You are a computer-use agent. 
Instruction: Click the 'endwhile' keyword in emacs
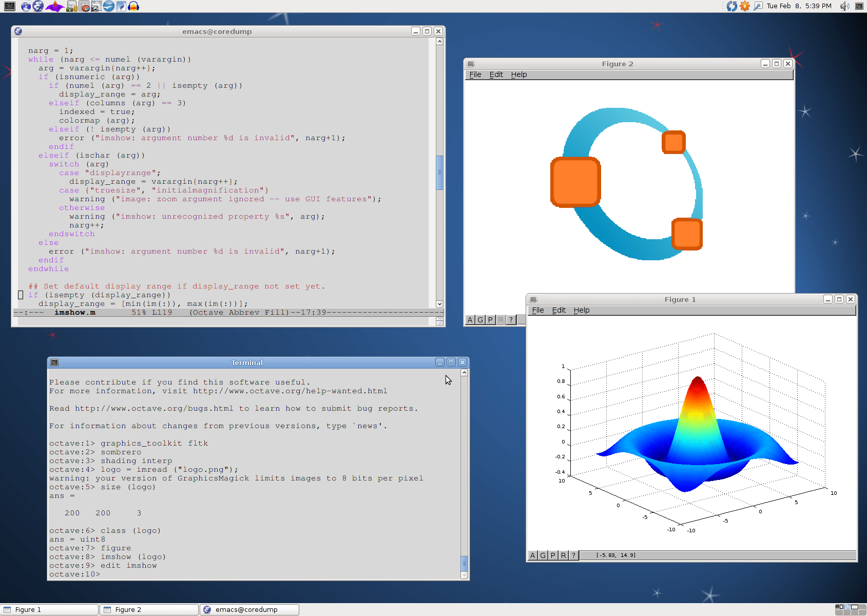pyautogui.click(x=48, y=269)
